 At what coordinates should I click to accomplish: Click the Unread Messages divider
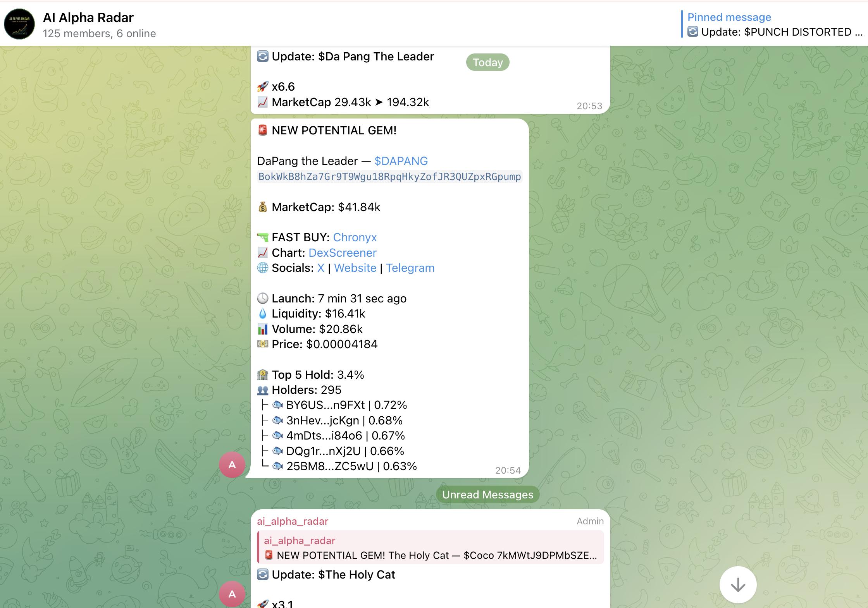tap(487, 495)
